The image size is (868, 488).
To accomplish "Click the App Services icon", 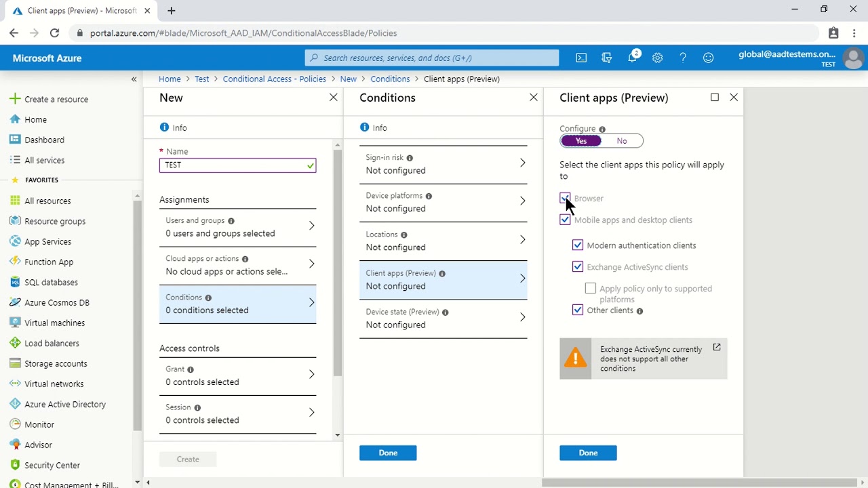I will (x=15, y=241).
